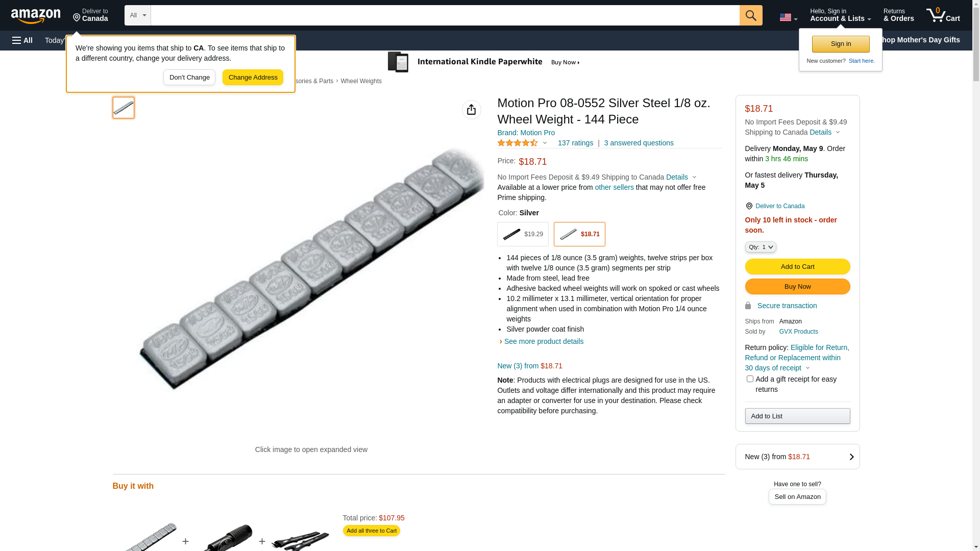Viewport: 980px width, 551px height.
Task: Check the gift receipt checkbox
Action: pos(750,379)
